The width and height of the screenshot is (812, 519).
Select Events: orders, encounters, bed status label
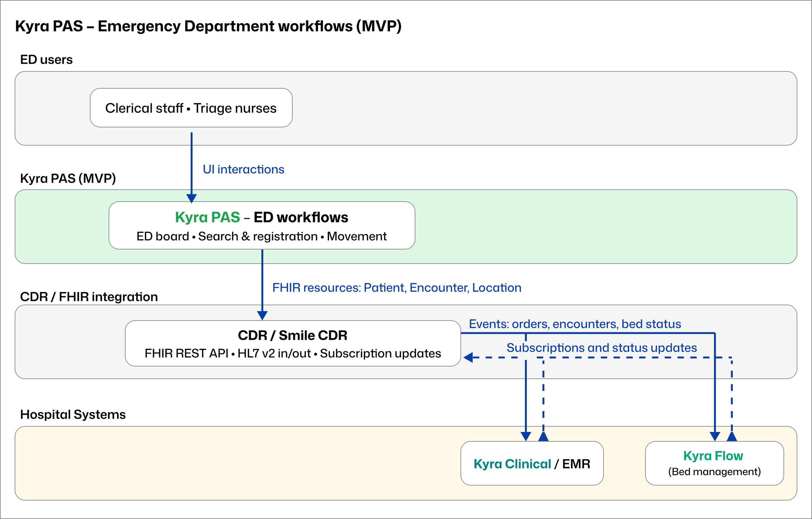[x=575, y=324]
